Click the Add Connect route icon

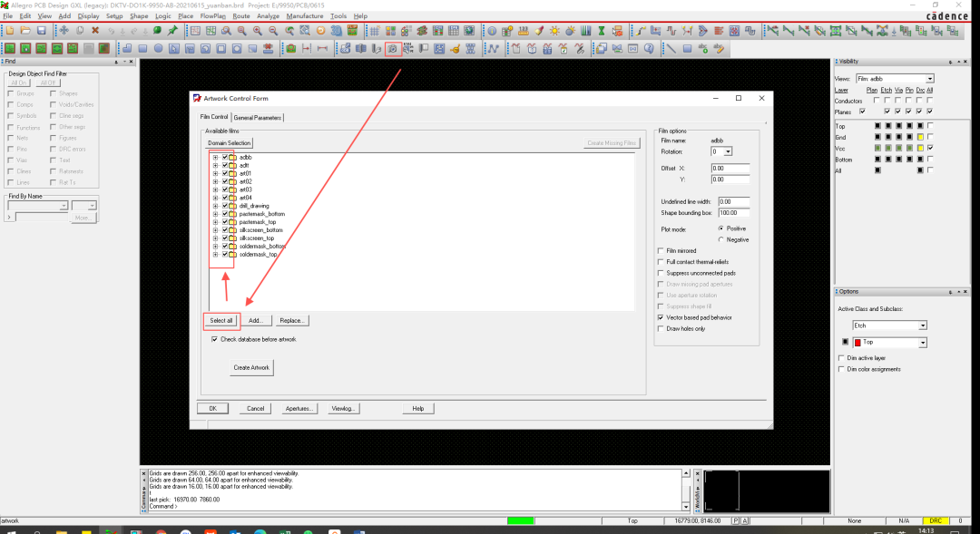[x=642, y=30]
